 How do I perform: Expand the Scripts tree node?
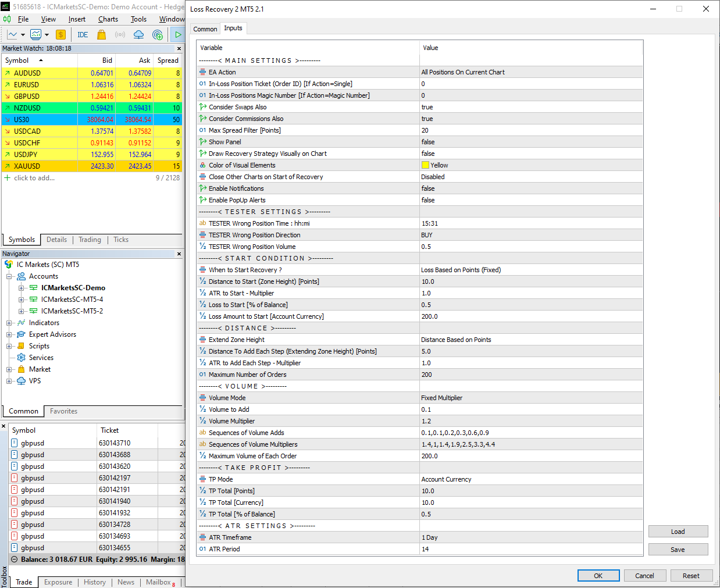9,346
